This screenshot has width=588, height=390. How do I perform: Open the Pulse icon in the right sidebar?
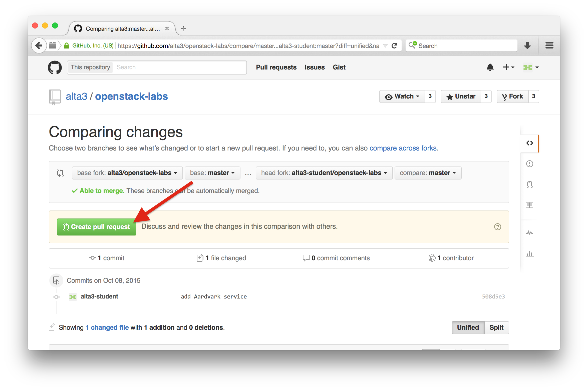point(529,233)
